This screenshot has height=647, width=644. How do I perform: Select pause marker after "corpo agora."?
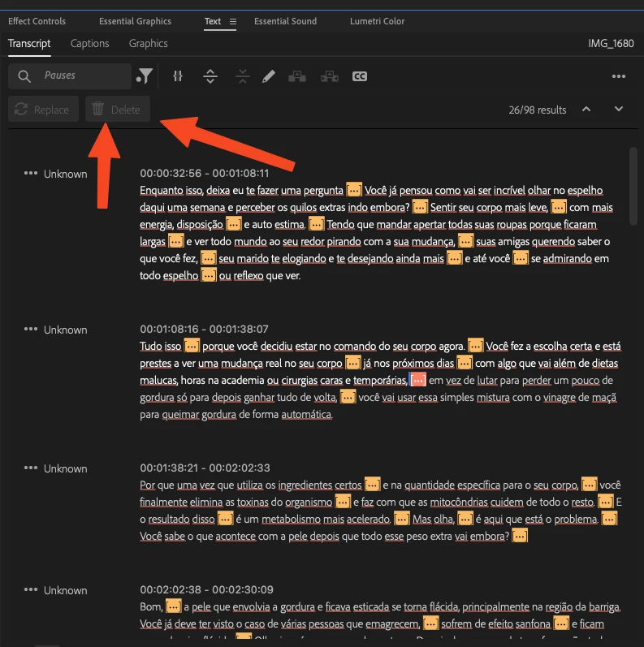[x=475, y=346]
